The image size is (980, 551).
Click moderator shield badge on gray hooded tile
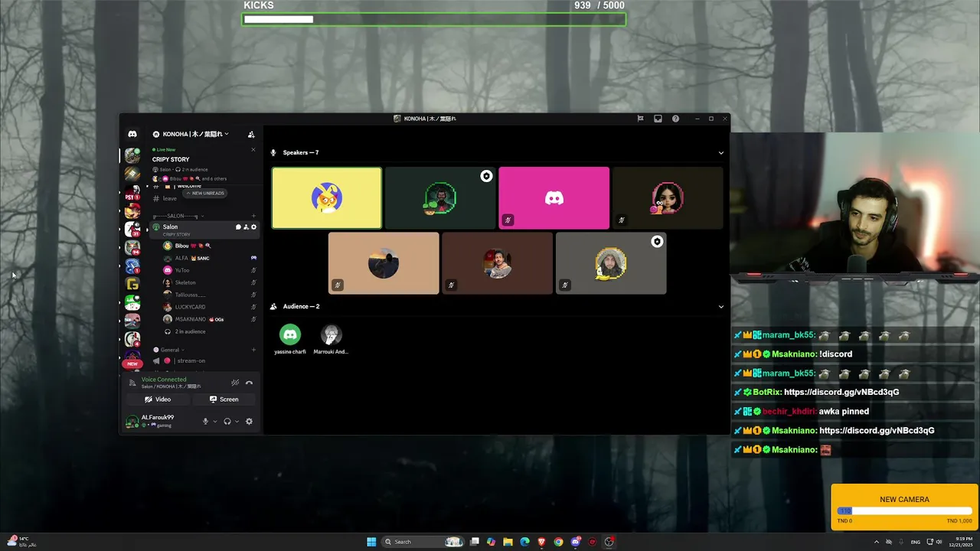[x=657, y=242]
